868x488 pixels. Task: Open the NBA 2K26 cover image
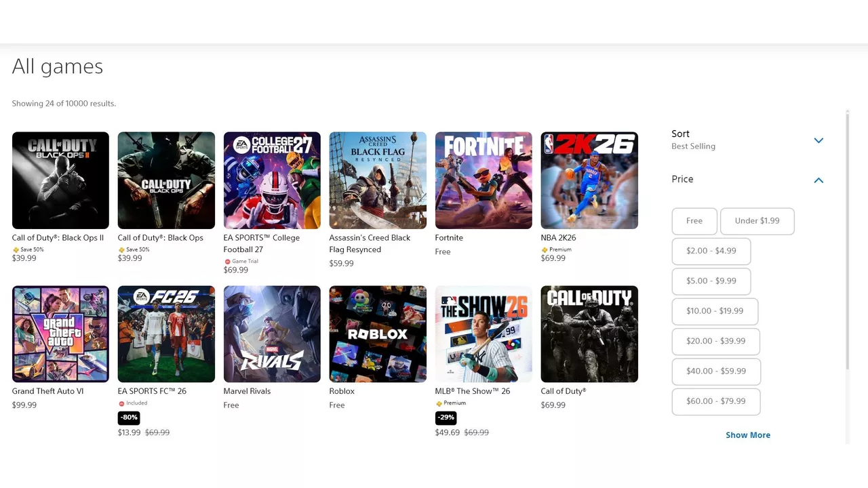pos(589,180)
